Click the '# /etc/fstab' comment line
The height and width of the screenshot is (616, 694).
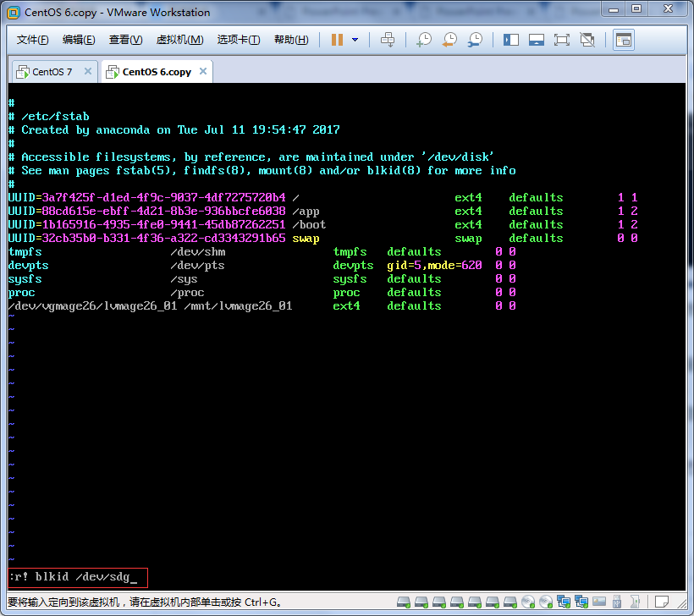(x=49, y=117)
